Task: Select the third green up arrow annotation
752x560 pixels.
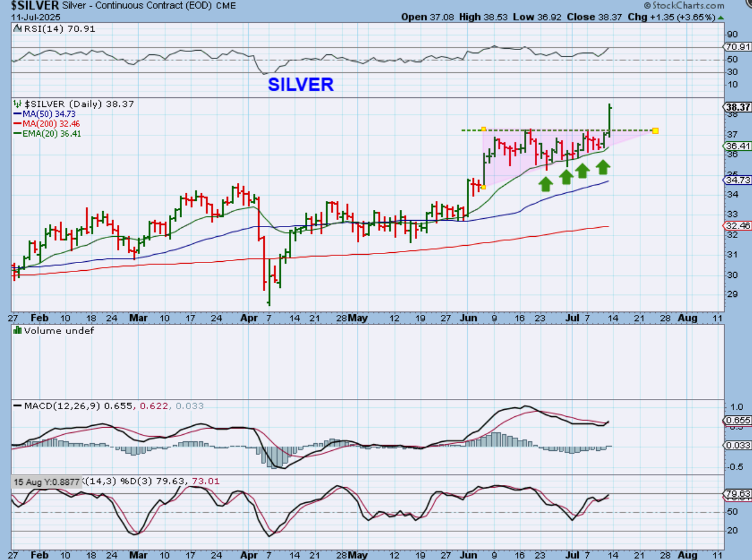Action: [x=583, y=171]
